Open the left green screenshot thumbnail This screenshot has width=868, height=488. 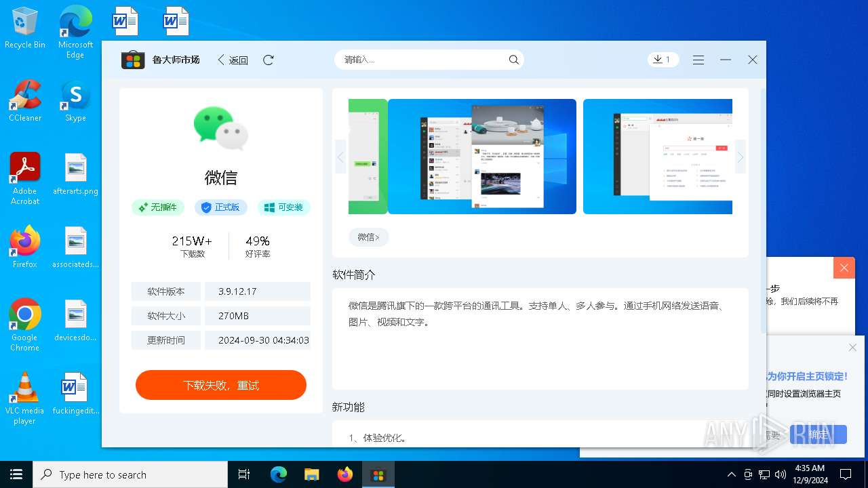coord(368,157)
